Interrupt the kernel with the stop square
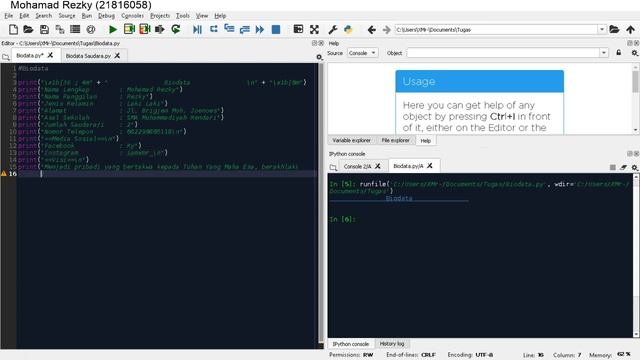Image resolution: width=640 pixels, height=360 pixels. point(613,167)
